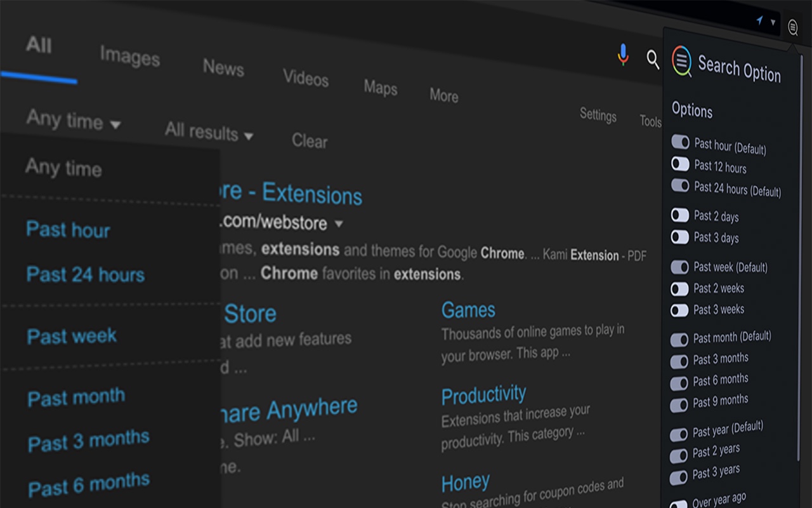The width and height of the screenshot is (812, 508).
Task: Click the microphone voice search icon
Action: click(623, 55)
